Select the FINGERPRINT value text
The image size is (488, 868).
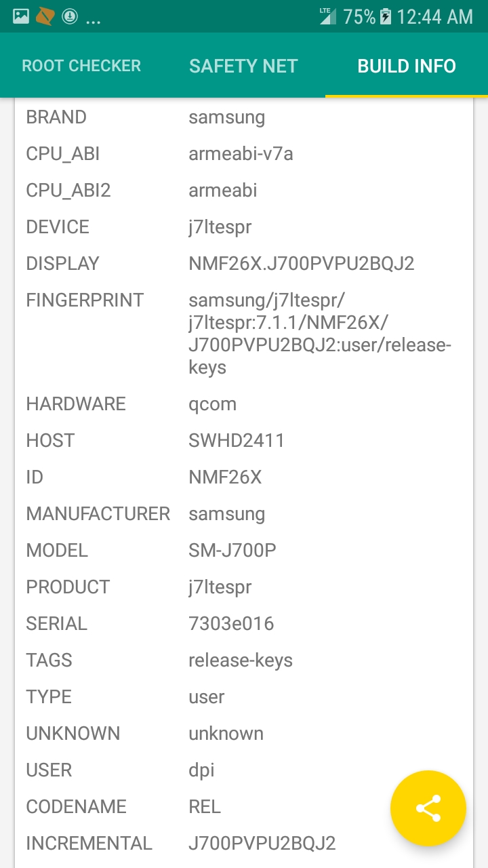(x=320, y=334)
